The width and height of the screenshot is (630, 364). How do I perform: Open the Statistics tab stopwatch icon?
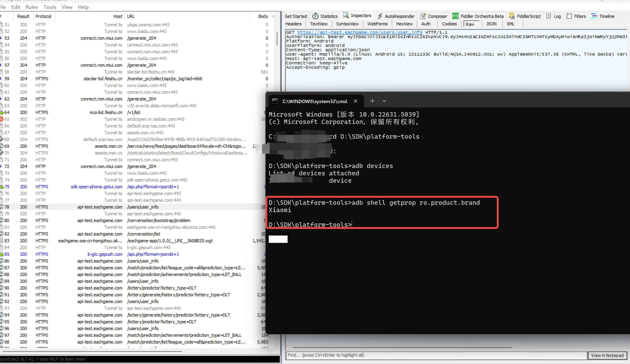tap(315, 16)
